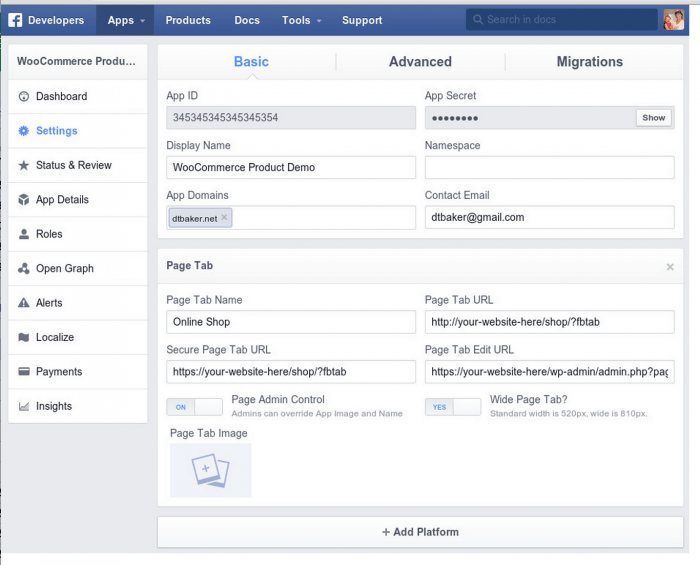Click the Payments card icon
This screenshot has width=700, height=565.
coord(24,371)
